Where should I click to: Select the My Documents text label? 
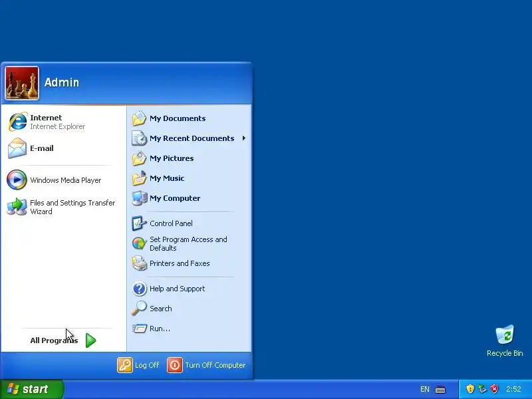pos(178,118)
